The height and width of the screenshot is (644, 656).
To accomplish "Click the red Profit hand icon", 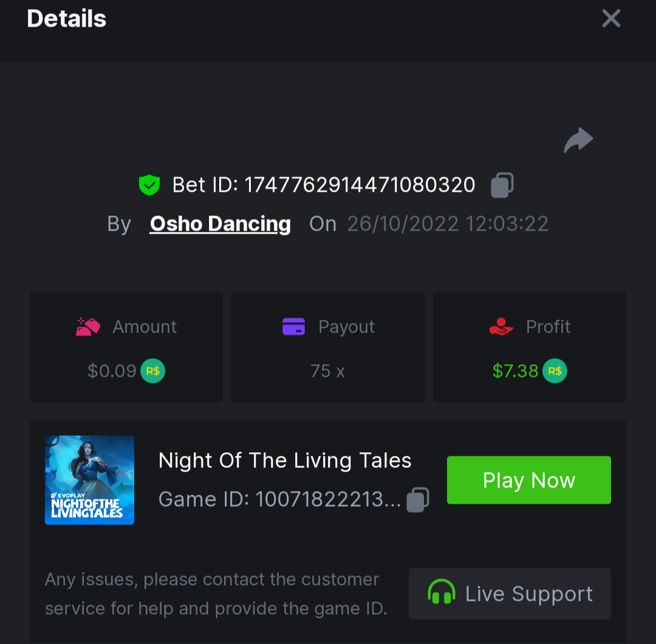I will coord(501,327).
